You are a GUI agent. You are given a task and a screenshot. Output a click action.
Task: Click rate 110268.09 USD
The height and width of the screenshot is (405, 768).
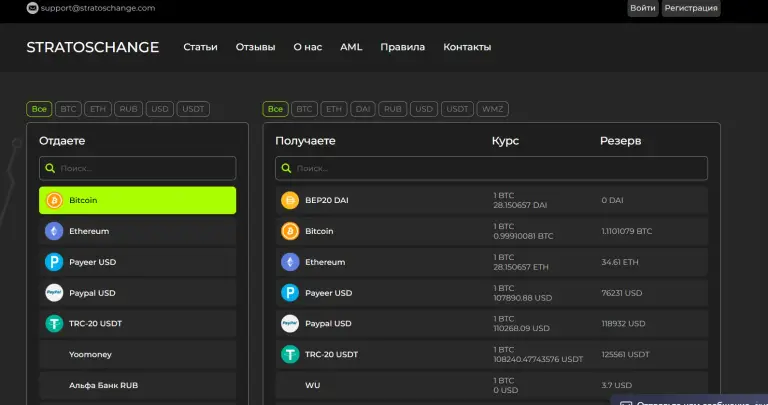521,328
